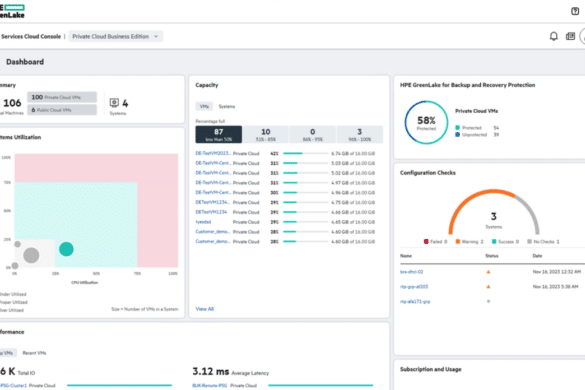Open BUK-Remote-PSG link under Average Latency
585x390 pixels.
209,386
